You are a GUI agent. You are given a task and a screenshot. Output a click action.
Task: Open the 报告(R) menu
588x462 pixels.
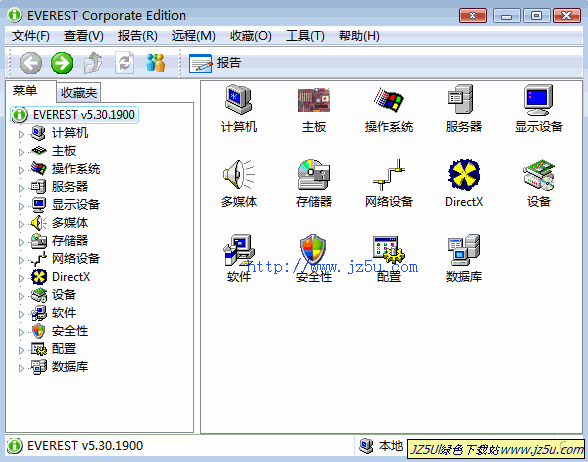coord(138,36)
